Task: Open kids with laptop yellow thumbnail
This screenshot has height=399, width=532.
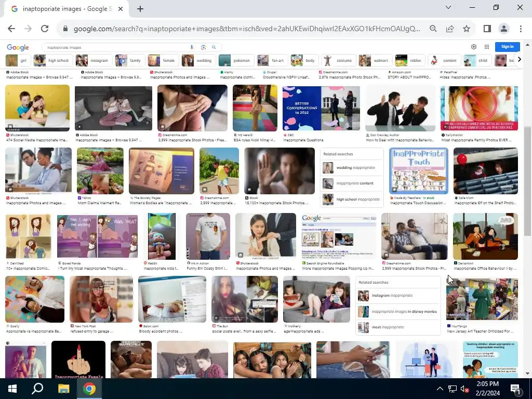Action: pyautogui.click(x=37, y=108)
